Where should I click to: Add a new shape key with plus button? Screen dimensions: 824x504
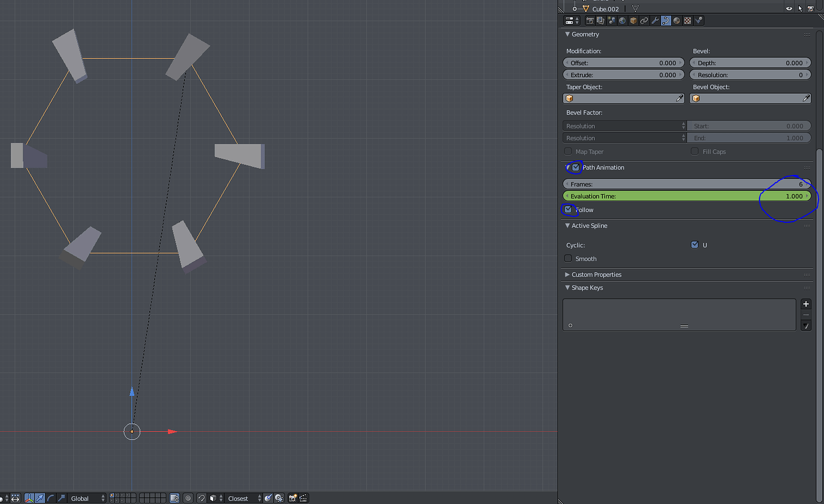click(806, 304)
